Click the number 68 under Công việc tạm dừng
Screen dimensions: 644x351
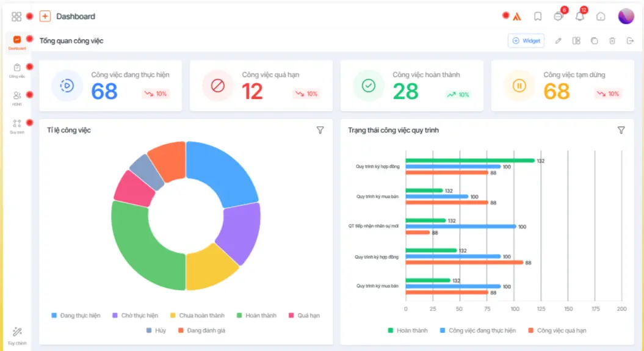557,91
